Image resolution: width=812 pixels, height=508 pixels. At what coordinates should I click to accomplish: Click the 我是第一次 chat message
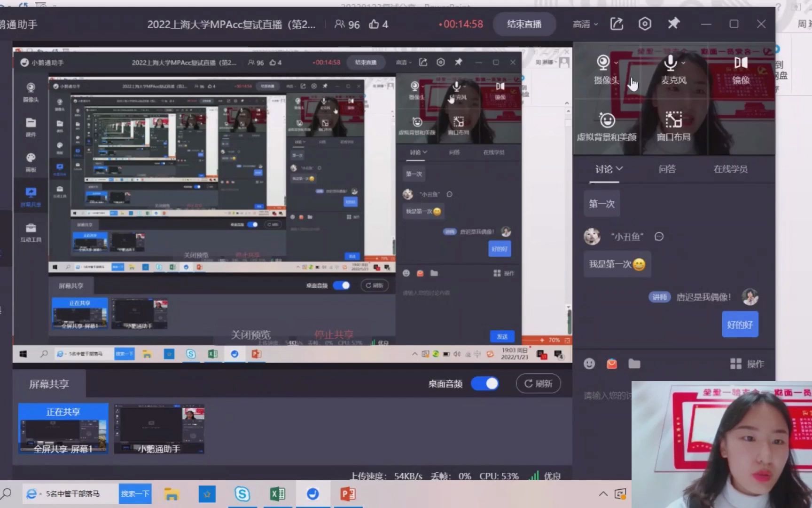pos(617,264)
